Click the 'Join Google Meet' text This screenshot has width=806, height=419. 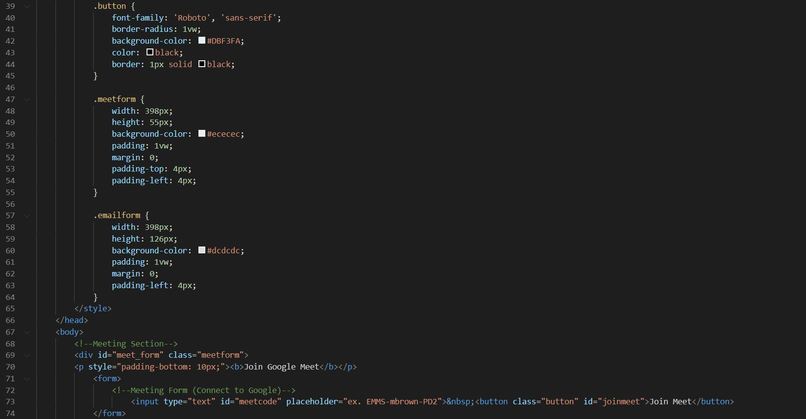coord(282,367)
